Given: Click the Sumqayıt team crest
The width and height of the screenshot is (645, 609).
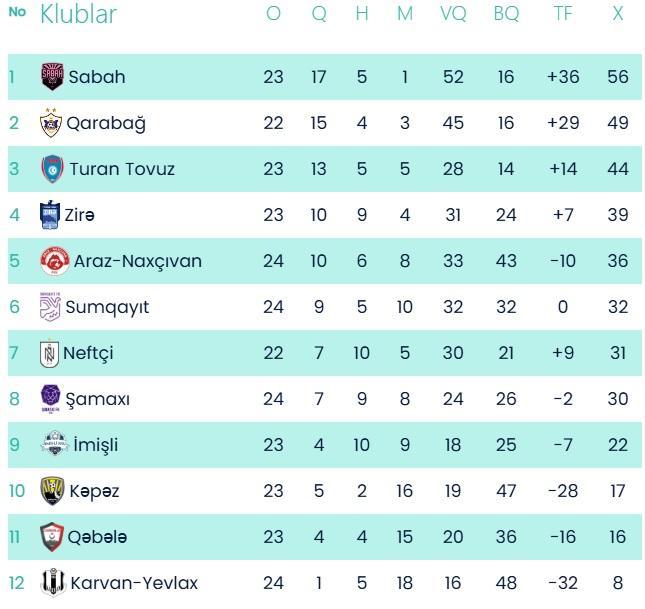Looking at the screenshot, I should (50, 307).
